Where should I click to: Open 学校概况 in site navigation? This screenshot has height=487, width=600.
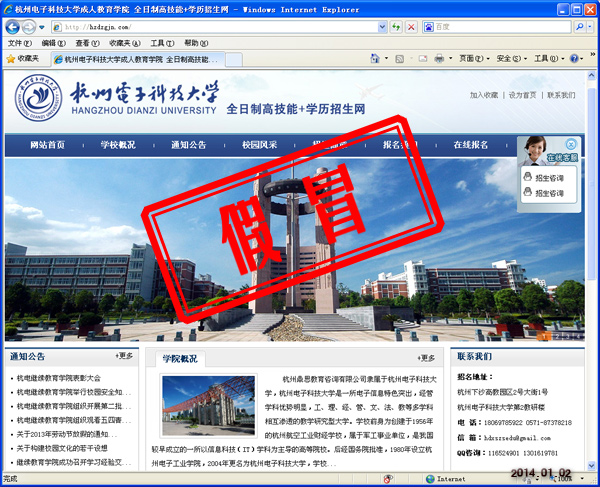coord(118,145)
